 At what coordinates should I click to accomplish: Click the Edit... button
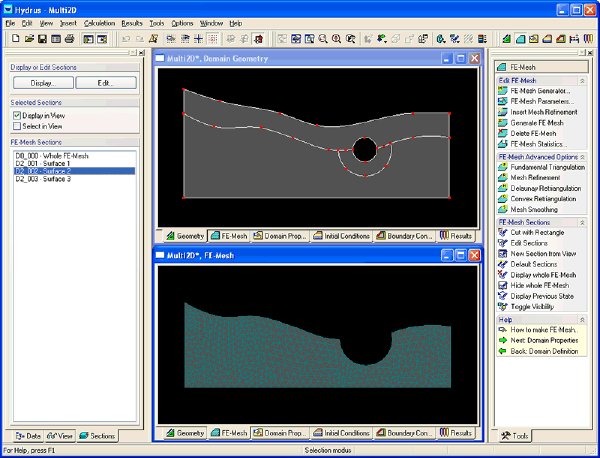tap(106, 83)
